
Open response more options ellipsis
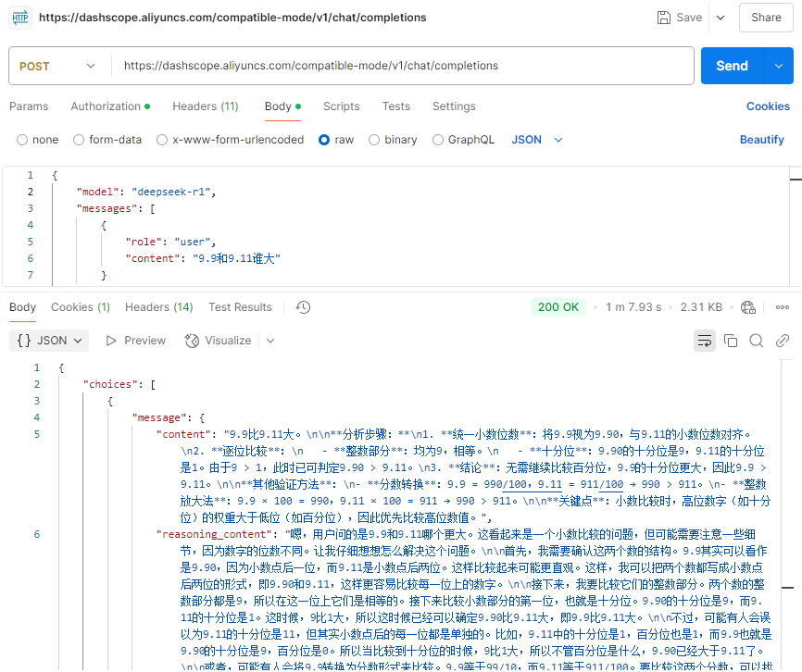[x=783, y=307]
